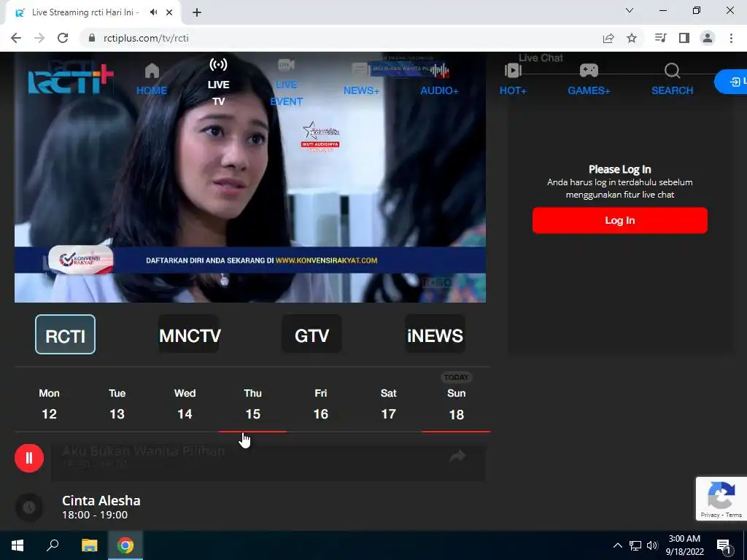This screenshot has width=747, height=560.
Task: Open the Chrome profile avatar
Action: click(708, 38)
